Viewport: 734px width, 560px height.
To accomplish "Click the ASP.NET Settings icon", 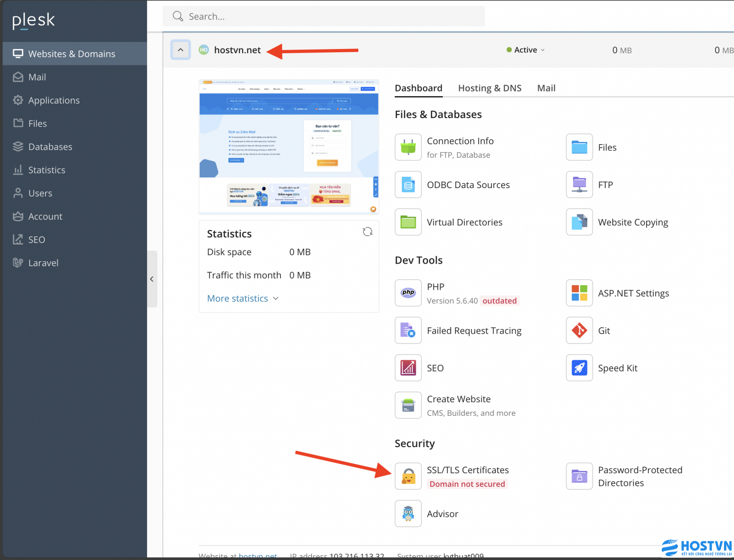I will [x=580, y=293].
